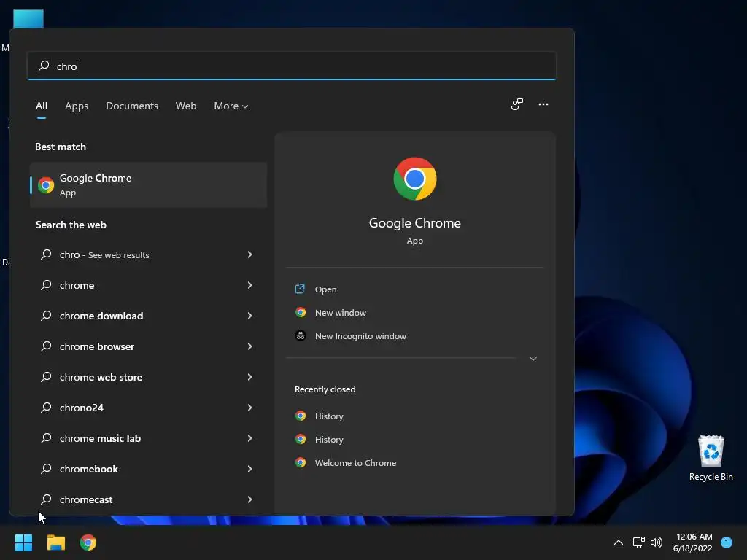Click the large Chrome logo in details pane
The image size is (747, 560).
(x=414, y=179)
